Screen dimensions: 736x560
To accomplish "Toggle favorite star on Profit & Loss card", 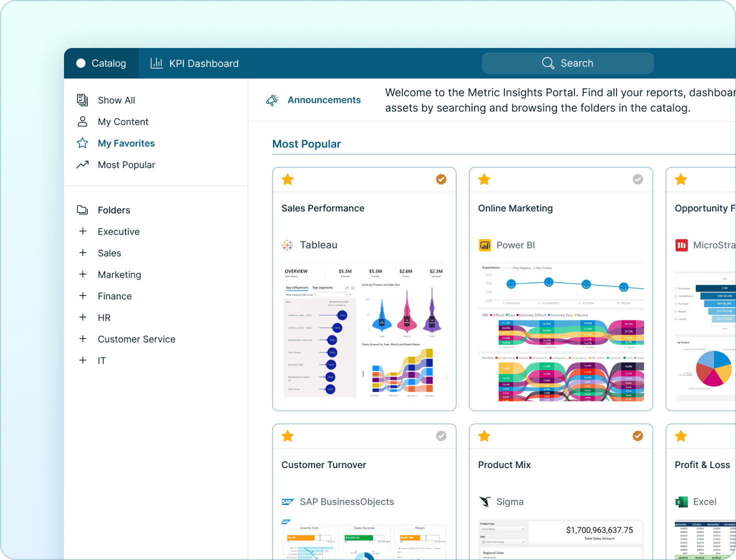I will coord(681,436).
